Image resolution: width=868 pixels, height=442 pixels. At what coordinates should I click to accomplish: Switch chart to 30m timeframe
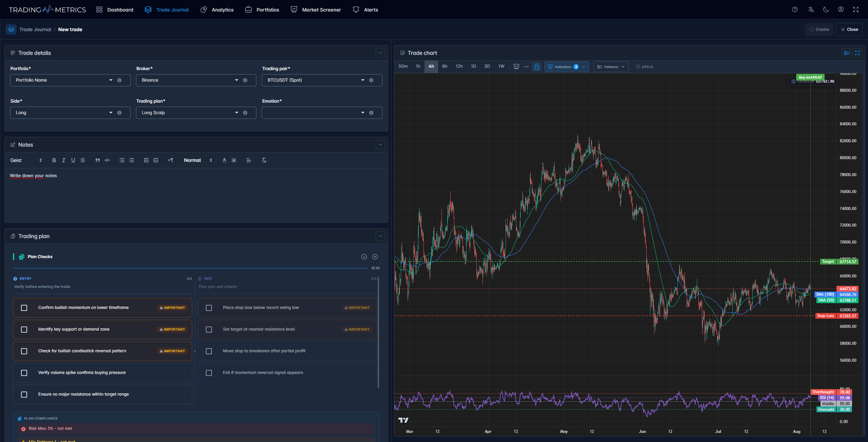403,66
